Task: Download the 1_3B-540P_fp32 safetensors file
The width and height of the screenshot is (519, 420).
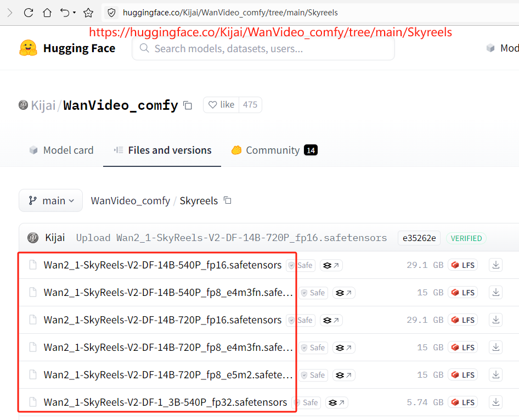Action: (495, 402)
